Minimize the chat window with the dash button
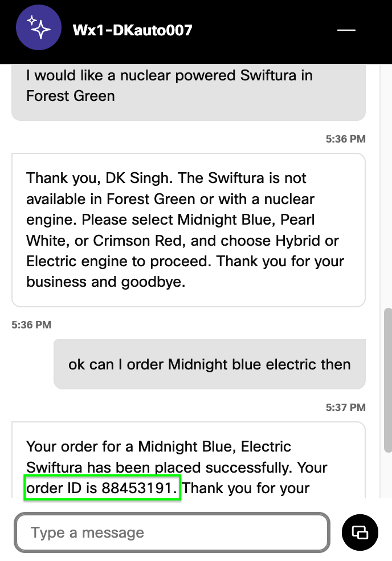This screenshot has width=392, height=561. pyautogui.click(x=346, y=30)
